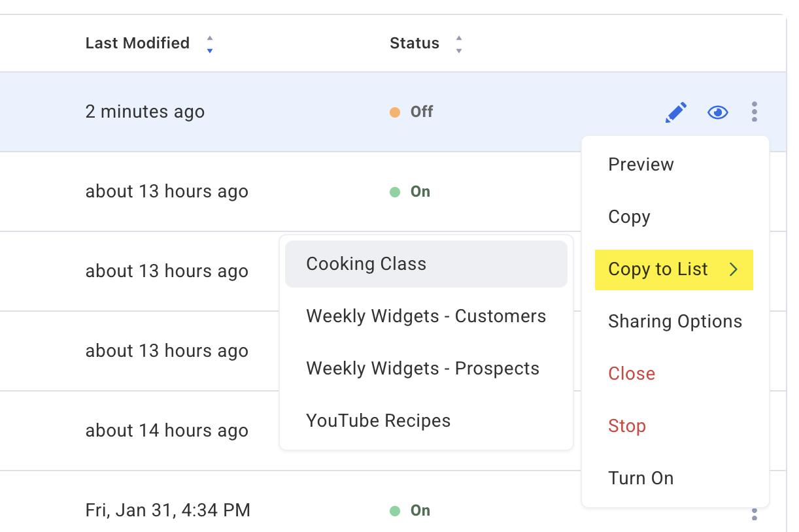Sort by Status column arrows

[459, 44]
